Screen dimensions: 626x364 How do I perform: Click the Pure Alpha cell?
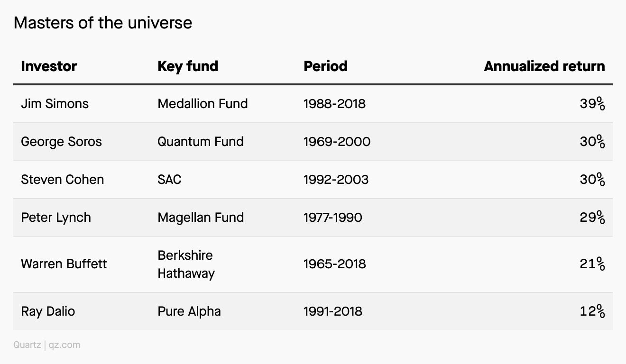(189, 311)
